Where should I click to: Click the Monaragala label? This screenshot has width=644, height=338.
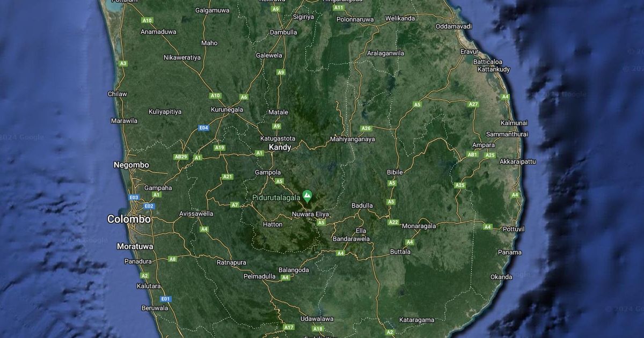pyautogui.click(x=419, y=226)
